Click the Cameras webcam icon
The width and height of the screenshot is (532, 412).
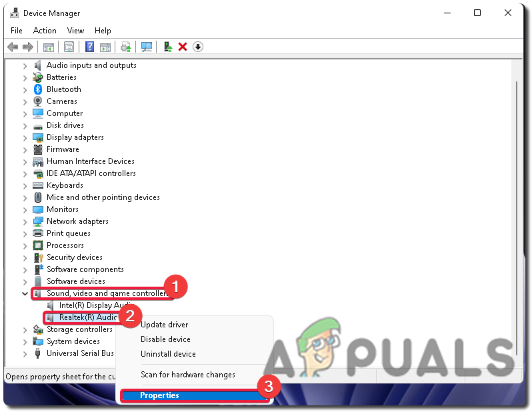point(37,101)
